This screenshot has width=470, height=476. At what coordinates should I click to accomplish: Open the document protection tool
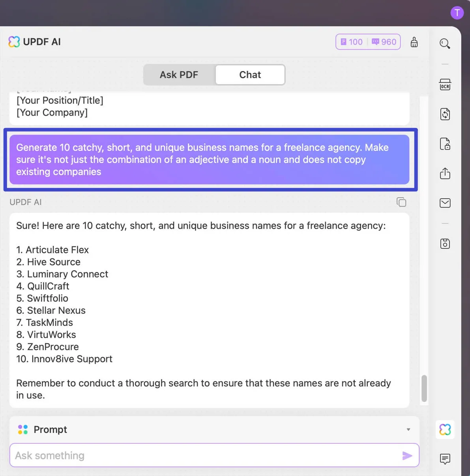445,144
